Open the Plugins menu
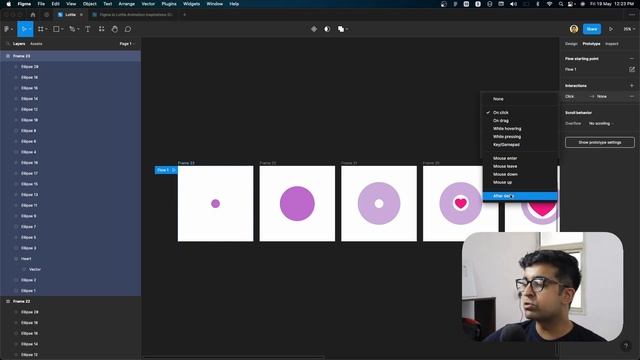Viewport: 640px width, 360px height. pyautogui.click(x=169, y=4)
